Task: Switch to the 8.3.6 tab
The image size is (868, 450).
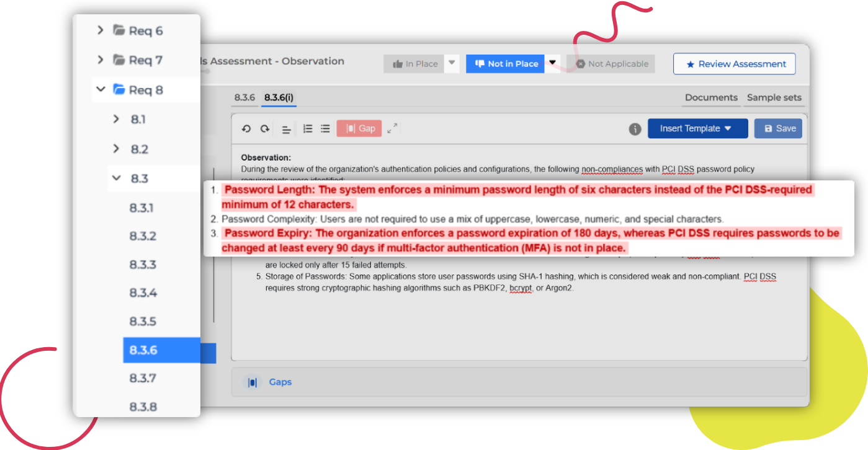Action: coord(244,97)
